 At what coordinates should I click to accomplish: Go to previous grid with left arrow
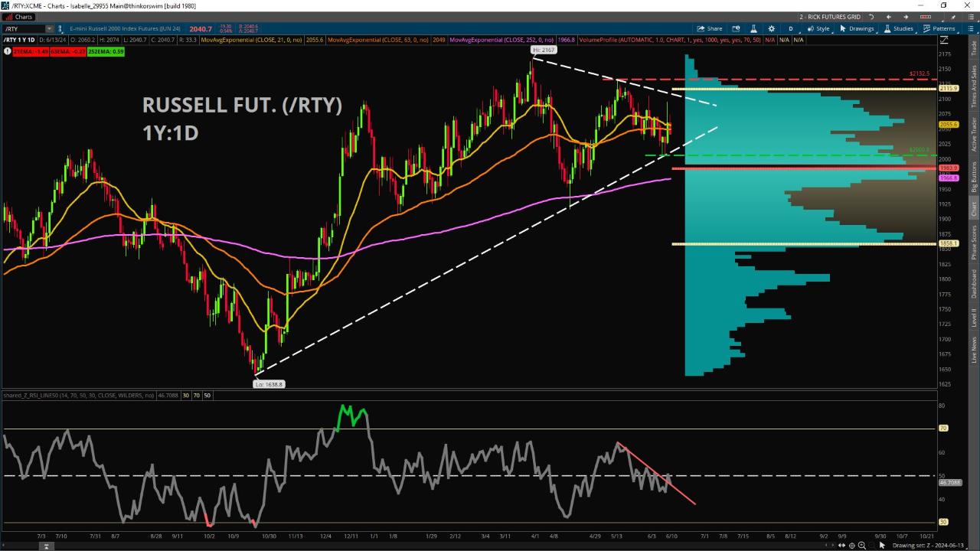point(888,17)
